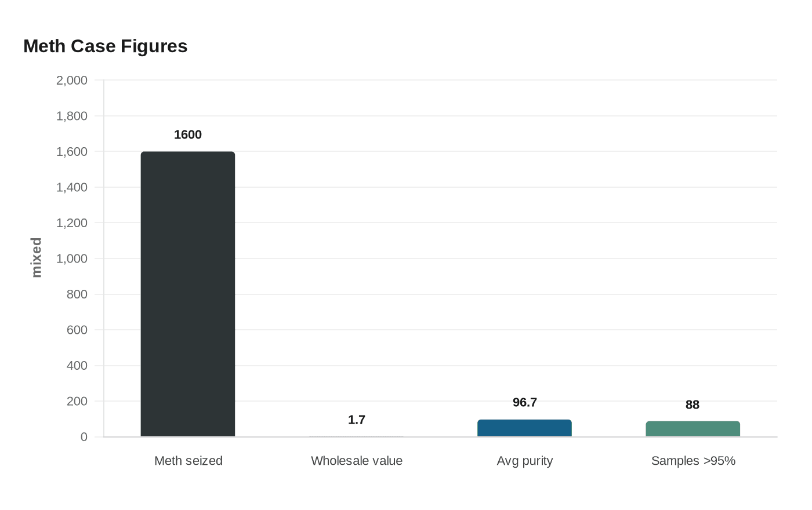The width and height of the screenshot is (812, 510).
Task: Click the "mixed" y-axis title
Action: pos(37,257)
